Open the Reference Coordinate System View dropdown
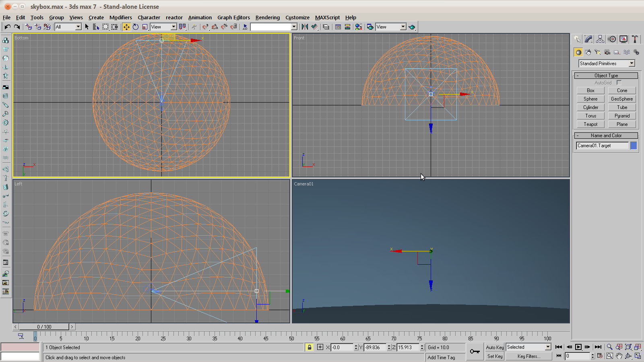 tap(163, 27)
